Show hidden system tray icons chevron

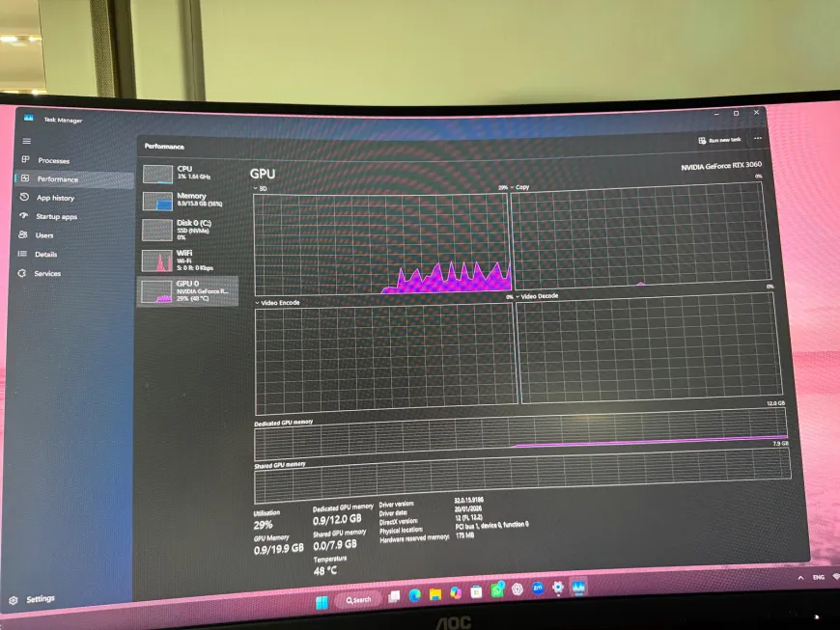(800, 578)
